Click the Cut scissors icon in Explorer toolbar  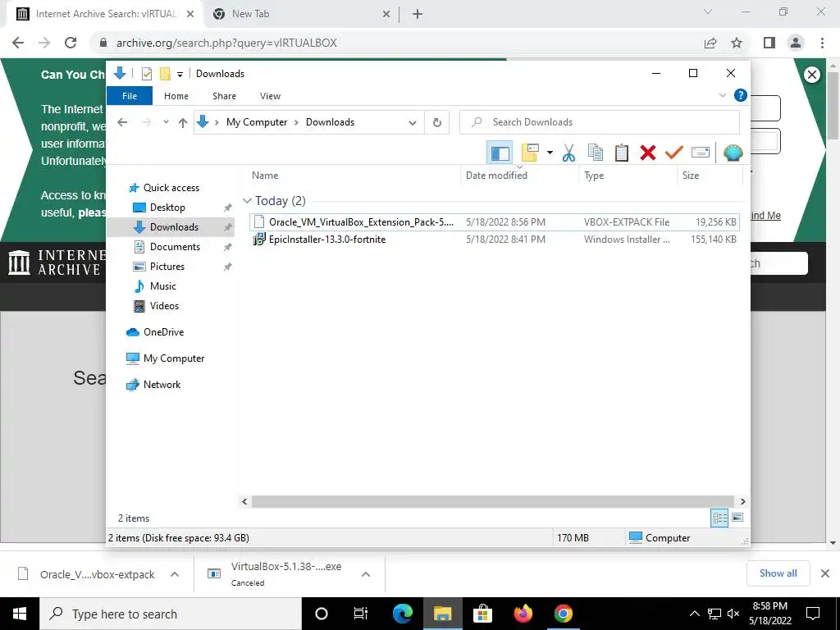coord(568,153)
